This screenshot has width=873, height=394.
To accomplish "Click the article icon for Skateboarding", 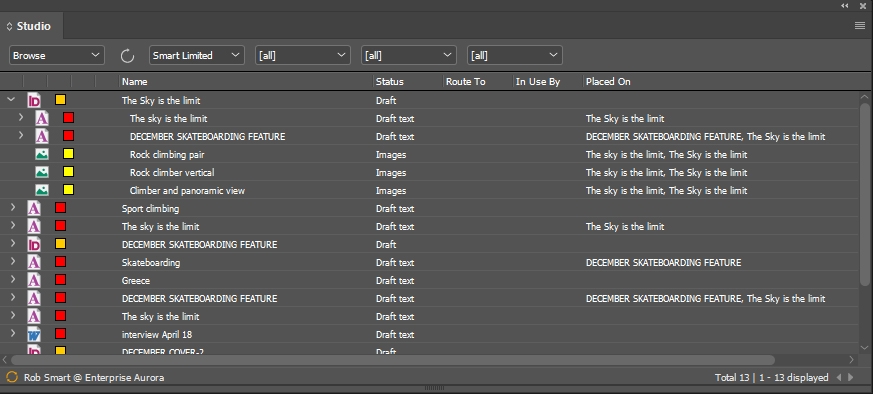I will (x=34, y=263).
